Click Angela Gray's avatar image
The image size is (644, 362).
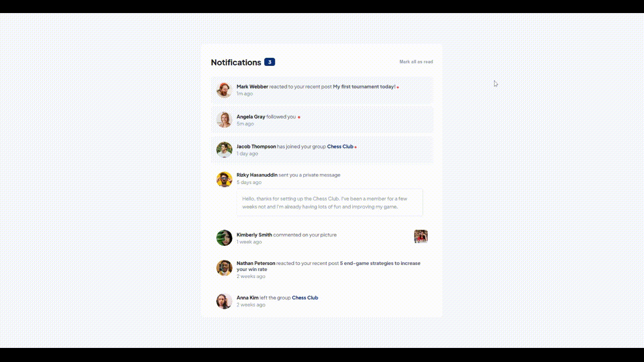224,120
